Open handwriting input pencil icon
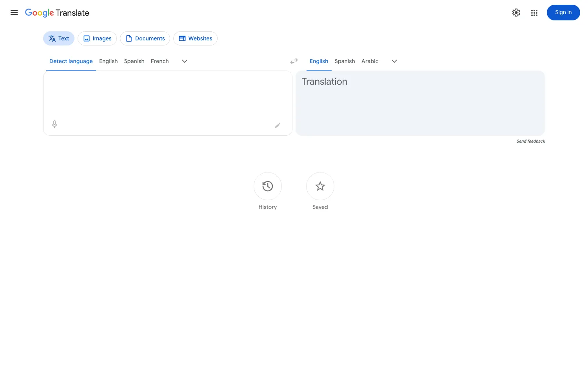This screenshot has height=392, width=588. click(x=278, y=125)
